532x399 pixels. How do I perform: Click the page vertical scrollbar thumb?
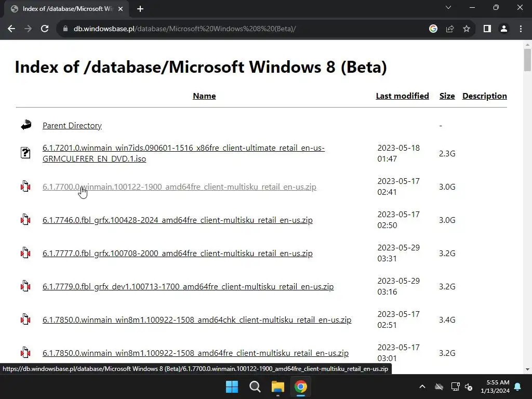[x=527, y=60]
